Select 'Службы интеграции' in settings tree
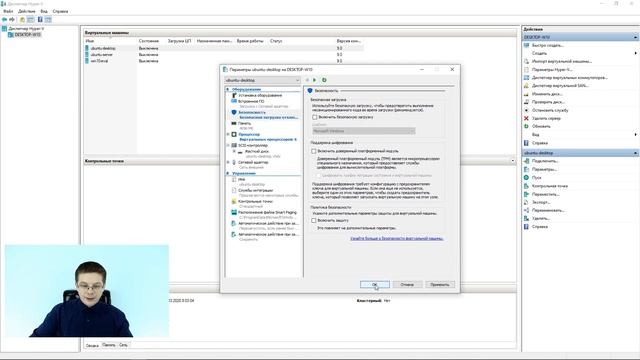Viewport: 640px width, 360px height. pyautogui.click(x=256, y=190)
